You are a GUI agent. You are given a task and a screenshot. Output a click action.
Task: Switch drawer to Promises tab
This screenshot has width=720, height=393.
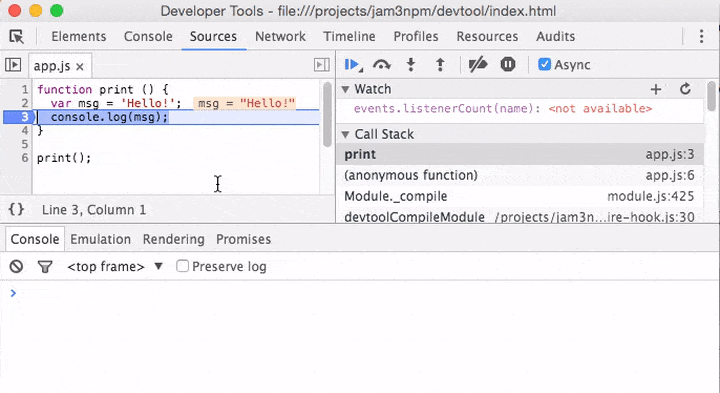[243, 239]
